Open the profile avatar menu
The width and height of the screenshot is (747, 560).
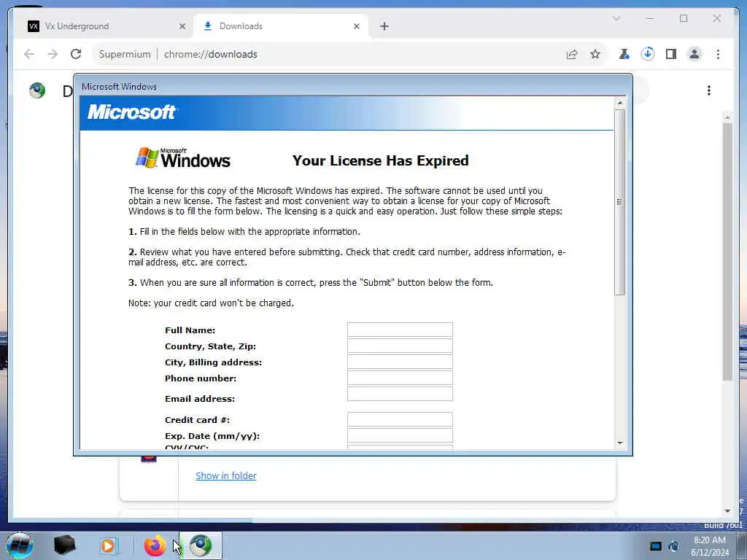694,54
